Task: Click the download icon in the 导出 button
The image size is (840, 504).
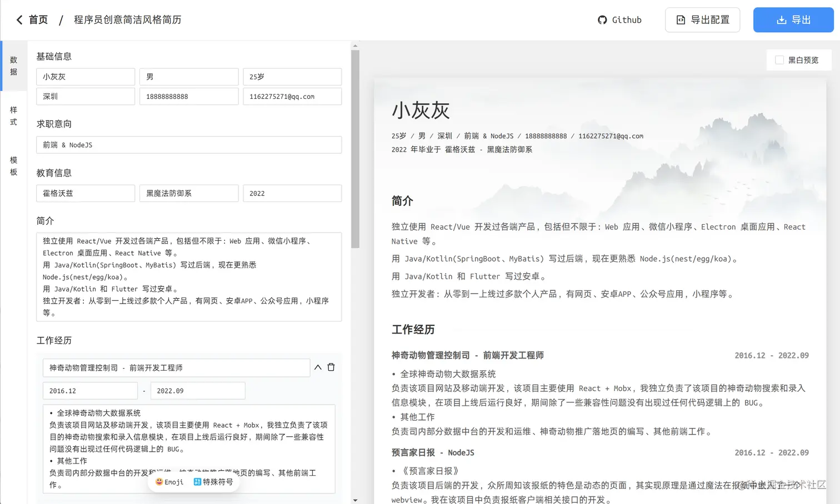Action: [x=781, y=19]
